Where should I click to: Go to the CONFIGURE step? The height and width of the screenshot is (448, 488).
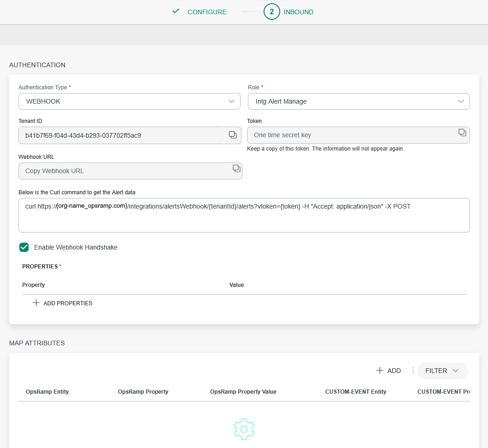(207, 12)
